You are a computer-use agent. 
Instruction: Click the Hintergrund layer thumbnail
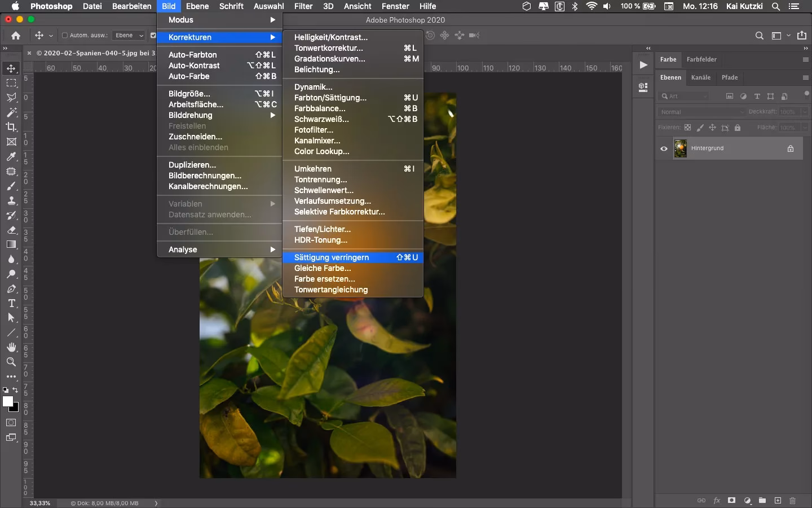point(681,148)
